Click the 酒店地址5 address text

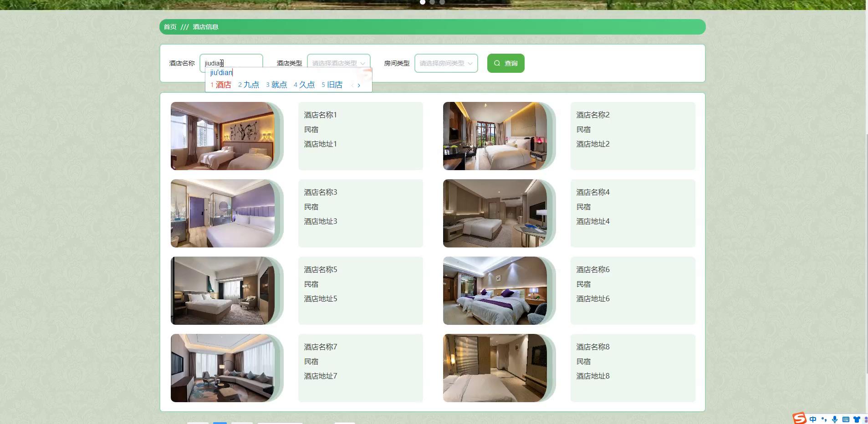321,299
